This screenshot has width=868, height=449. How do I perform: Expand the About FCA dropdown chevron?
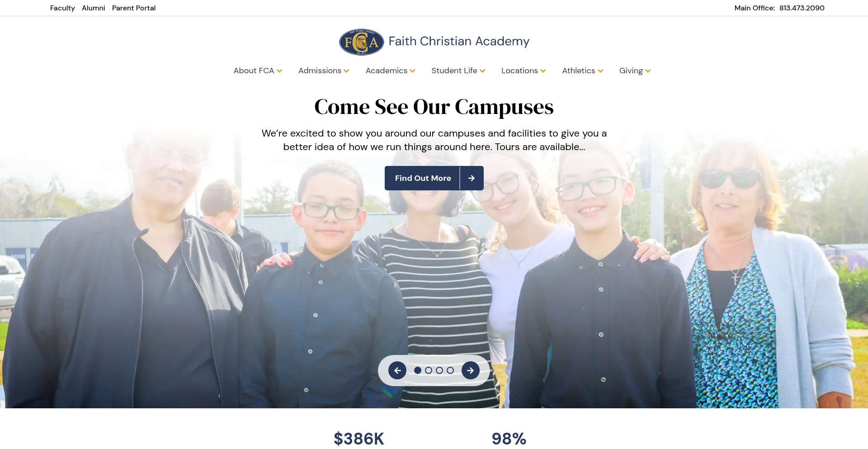point(279,71)
